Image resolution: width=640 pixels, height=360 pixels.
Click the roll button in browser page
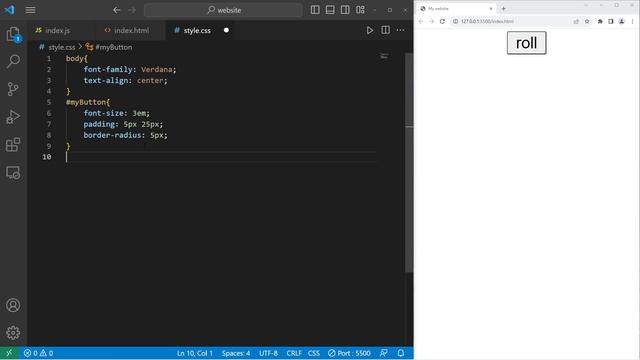(527, 43)
